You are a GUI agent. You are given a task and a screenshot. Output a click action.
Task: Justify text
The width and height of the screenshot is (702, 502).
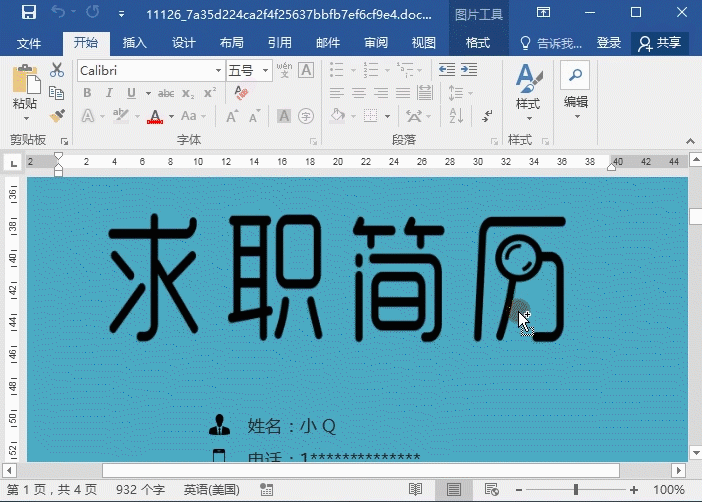pyautogui.click(x=403, y=93)
